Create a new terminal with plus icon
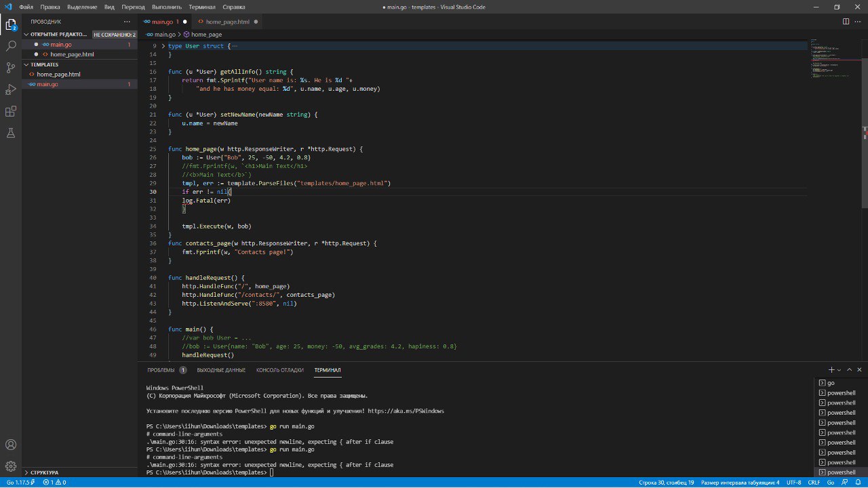 (x=831, y=370)
